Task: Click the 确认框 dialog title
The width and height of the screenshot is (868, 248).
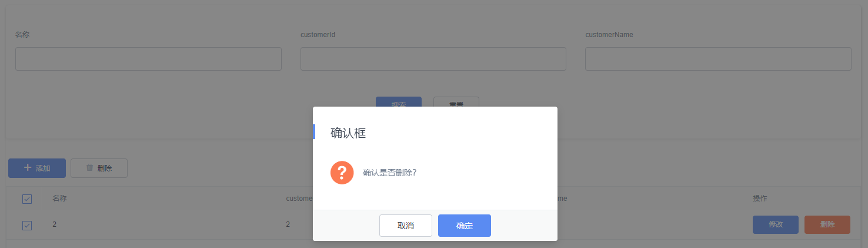Action: click(348, 133)
